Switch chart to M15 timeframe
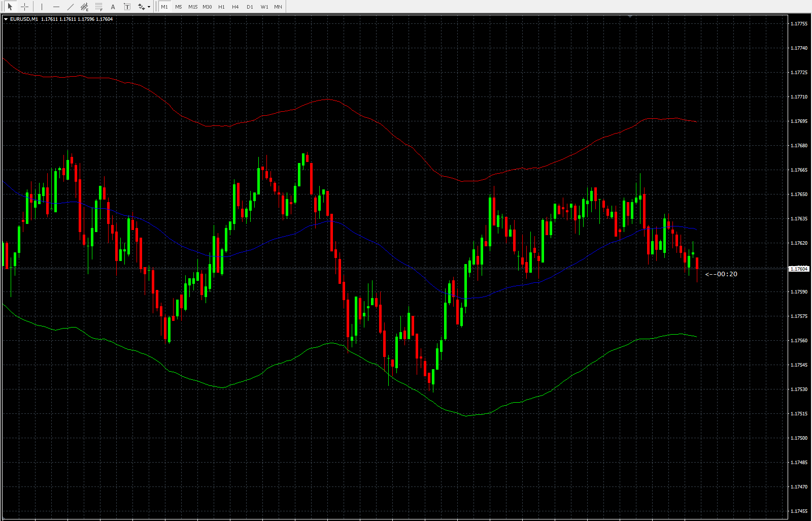This screenshot has height=521, width=812. [193, 7]
